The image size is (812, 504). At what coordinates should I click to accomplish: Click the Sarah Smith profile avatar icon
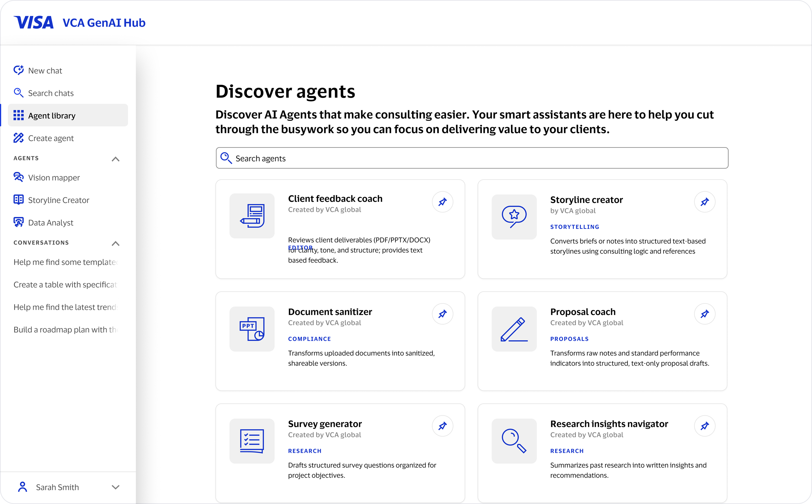[x=22, y=487]
